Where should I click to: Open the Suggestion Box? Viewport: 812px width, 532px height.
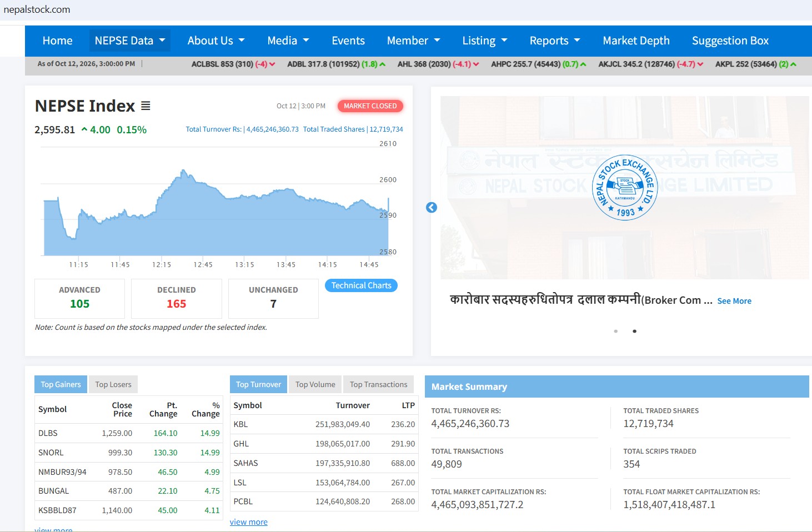pos(730,41)
